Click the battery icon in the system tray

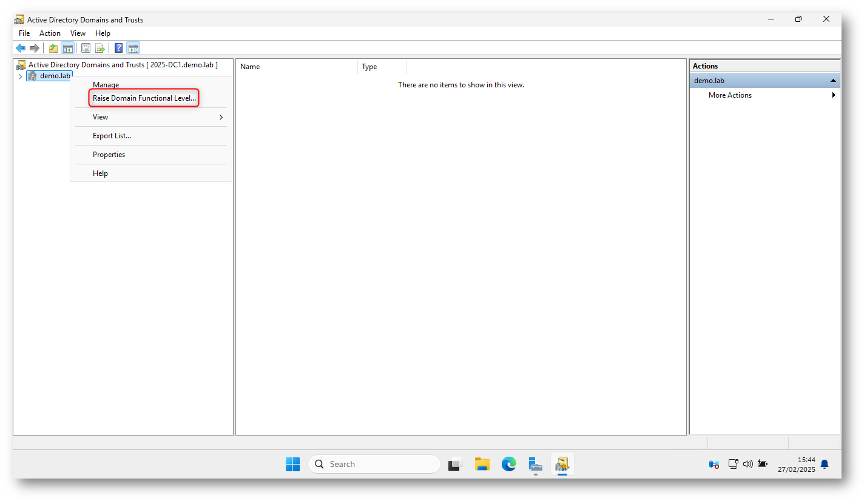pos(763,464)
